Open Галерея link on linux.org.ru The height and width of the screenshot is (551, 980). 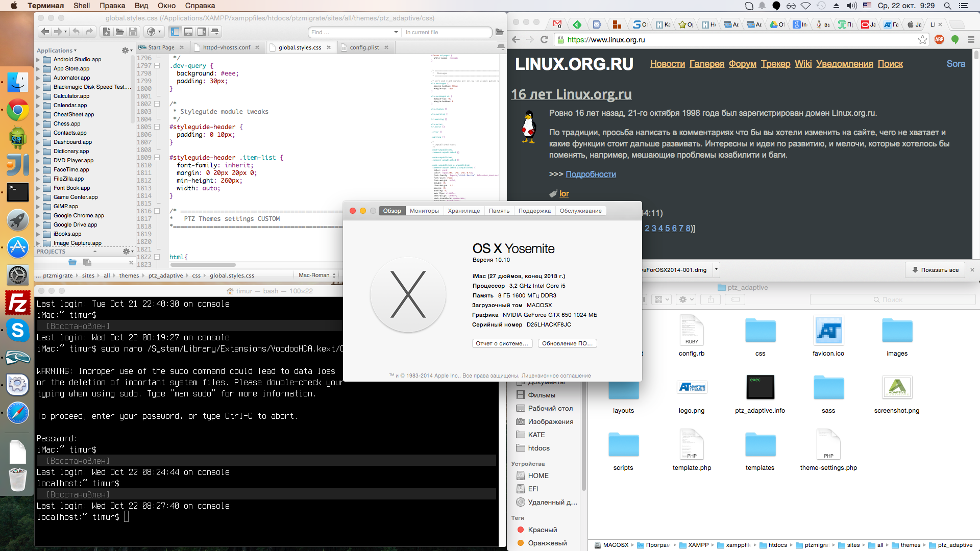707,64
